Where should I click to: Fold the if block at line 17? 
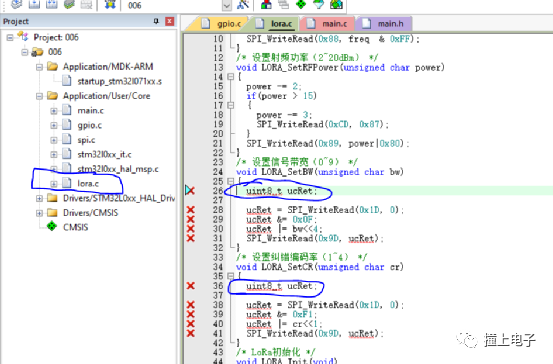(x=231, y=105)
